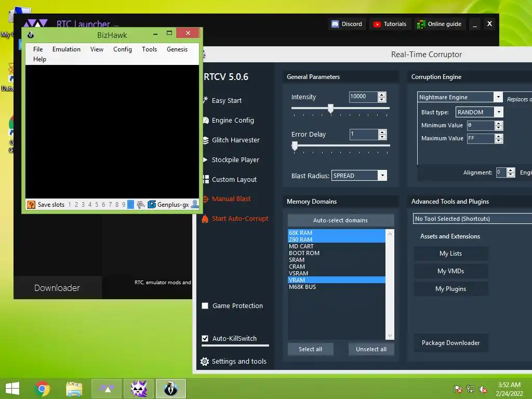Screen dimensions: 532x399
Task: Open My Lists button
Action: tap(450, 254)
